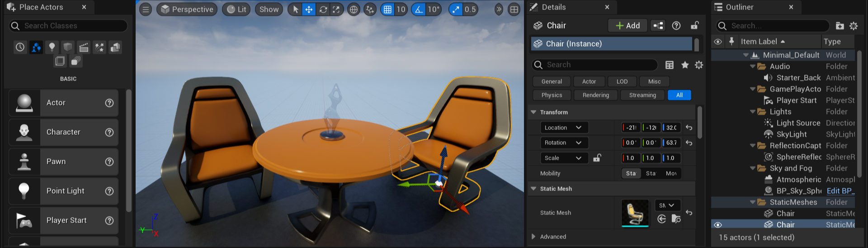This screenshot has width=868, height=248.
Task: Open the Geometry category icon
Action: pyautogui.click(x=115, y=47)
